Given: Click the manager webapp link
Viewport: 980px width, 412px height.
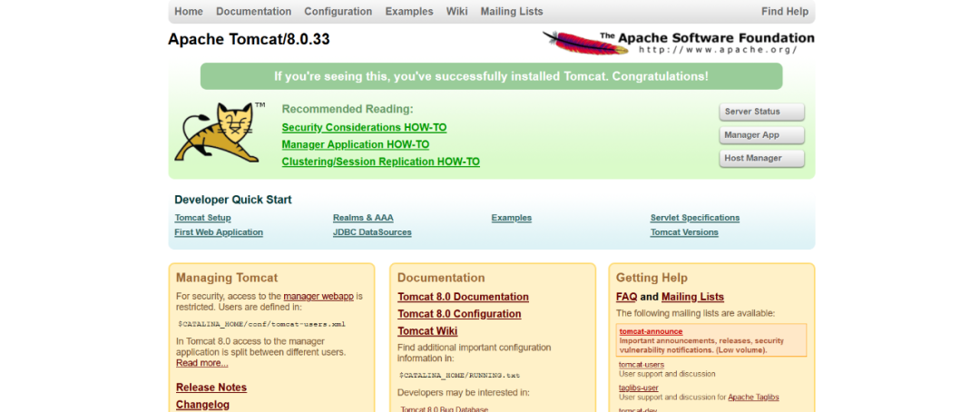Looking at the screenshot, I should click(x=318, y=297).
